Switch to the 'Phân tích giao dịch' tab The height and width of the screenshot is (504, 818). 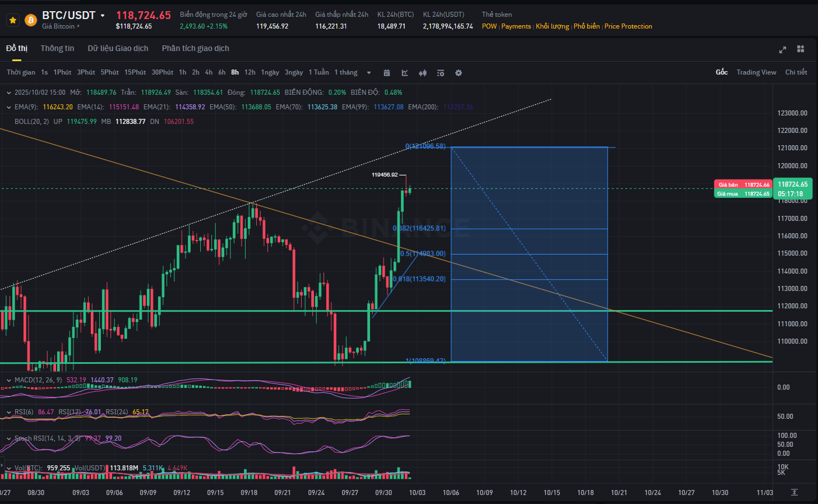(x=196, y=48)
